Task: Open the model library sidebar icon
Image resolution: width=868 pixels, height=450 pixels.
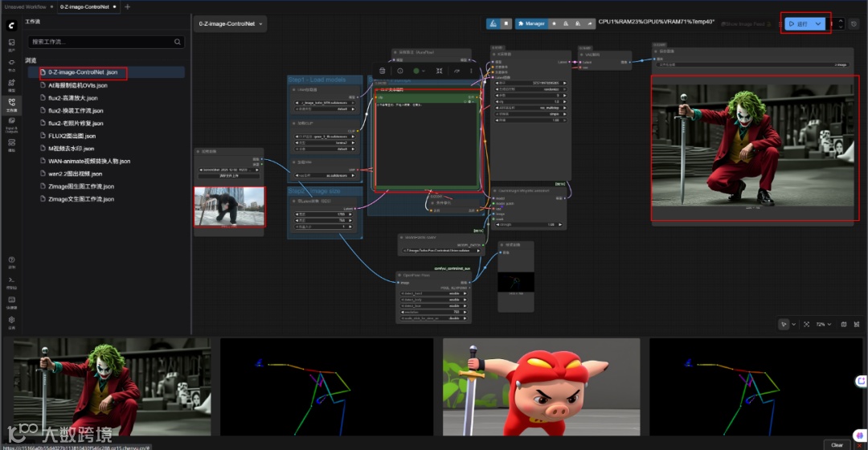Action: 11,84
